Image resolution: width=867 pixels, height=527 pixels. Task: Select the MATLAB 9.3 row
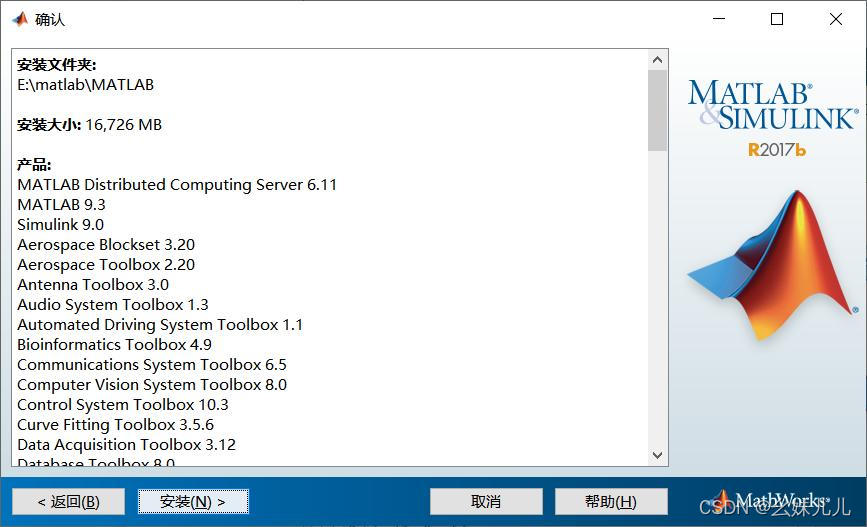[x=61, y=205]
